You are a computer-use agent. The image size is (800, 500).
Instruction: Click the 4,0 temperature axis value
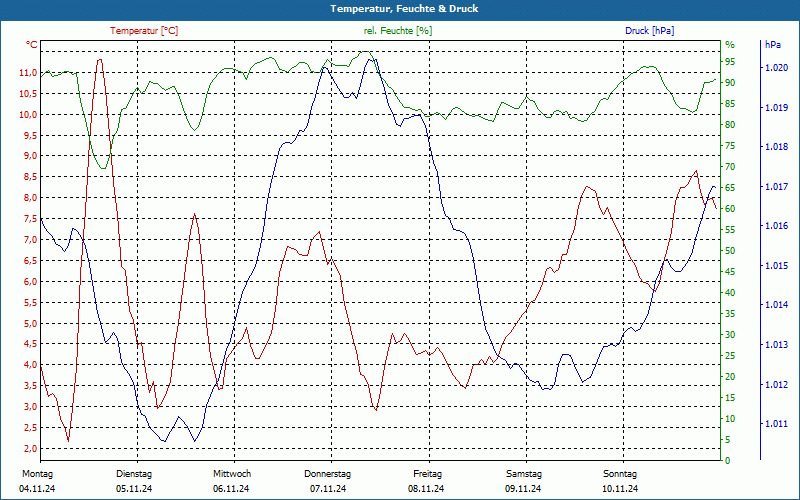30,365
